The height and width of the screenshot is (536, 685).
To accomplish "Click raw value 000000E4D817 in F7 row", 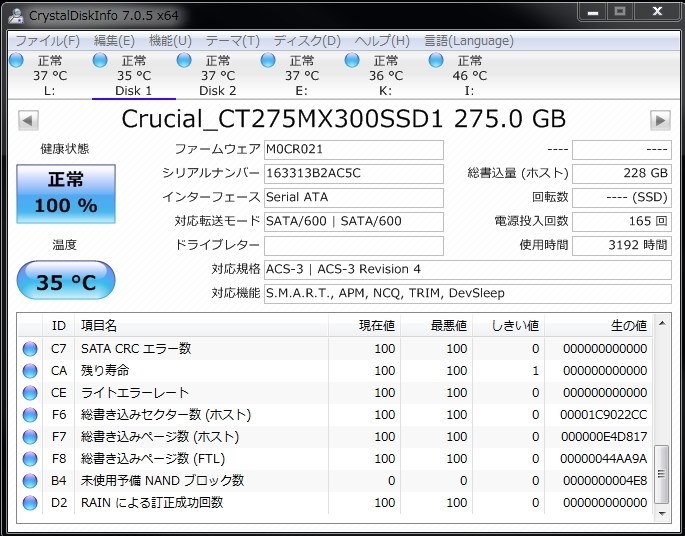I will (x=604, y=437).
